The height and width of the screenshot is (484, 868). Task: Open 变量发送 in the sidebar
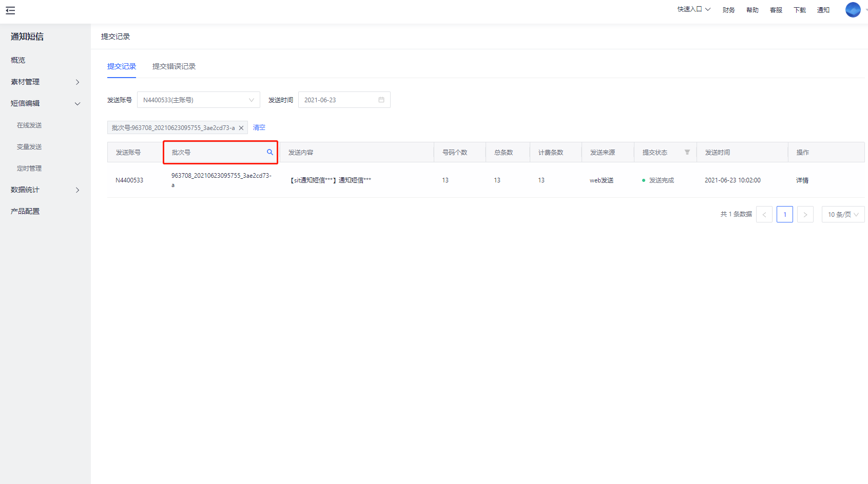29,147
